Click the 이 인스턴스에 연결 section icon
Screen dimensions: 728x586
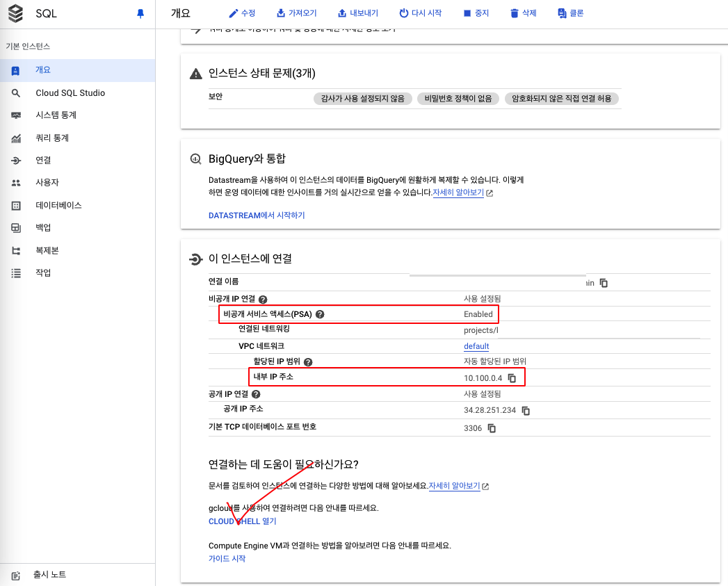click(x=196, y=259)
